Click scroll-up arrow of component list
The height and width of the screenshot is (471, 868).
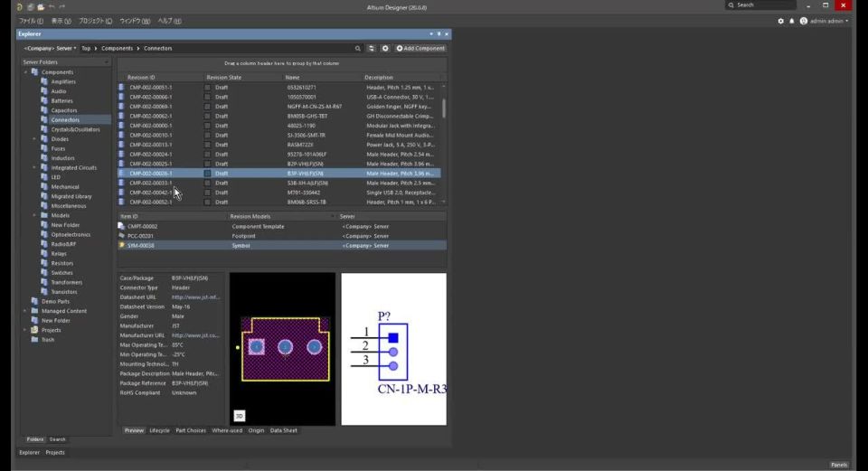[x=443, y=87]
